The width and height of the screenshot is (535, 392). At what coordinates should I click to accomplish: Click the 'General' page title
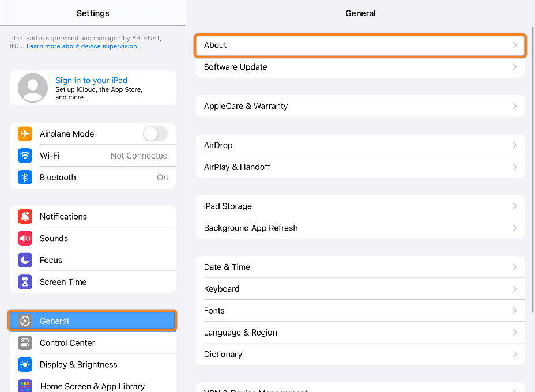coord(360,13)
